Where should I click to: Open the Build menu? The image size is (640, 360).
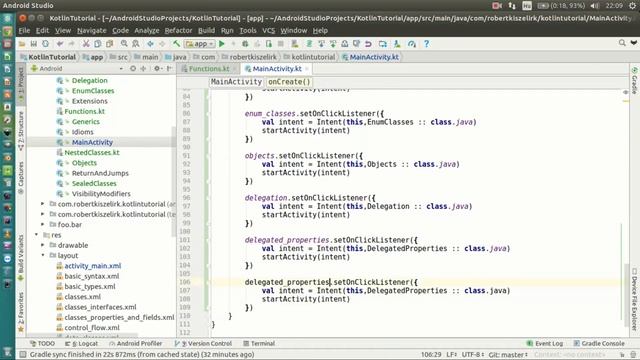click(x=206, y=31)
